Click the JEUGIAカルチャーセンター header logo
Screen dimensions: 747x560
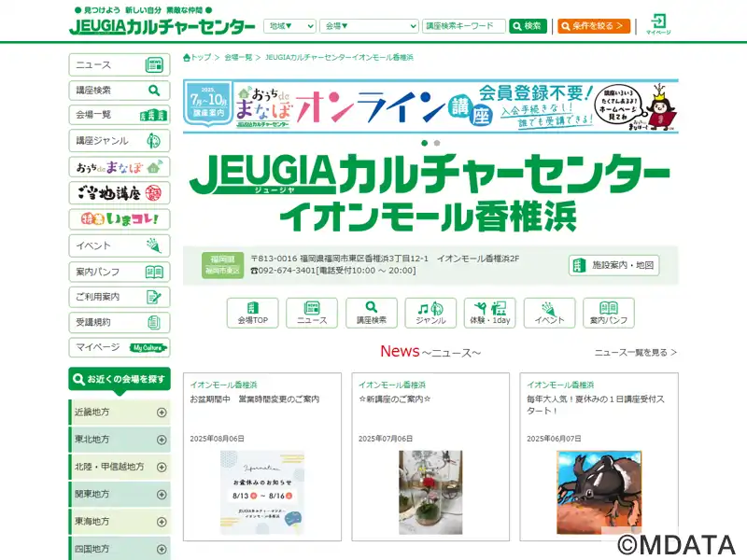pos(162,27)
